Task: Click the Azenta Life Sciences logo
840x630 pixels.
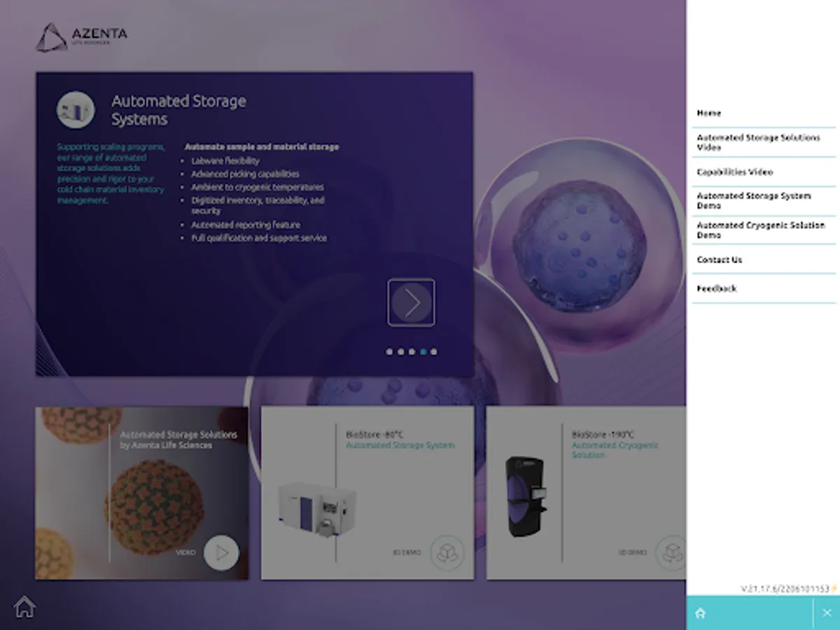Action: [82, 37]
